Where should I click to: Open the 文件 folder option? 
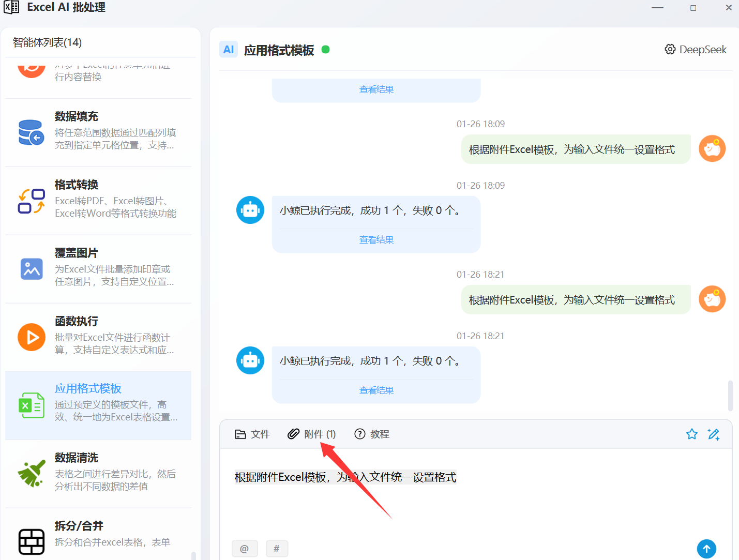click(252, 434)
